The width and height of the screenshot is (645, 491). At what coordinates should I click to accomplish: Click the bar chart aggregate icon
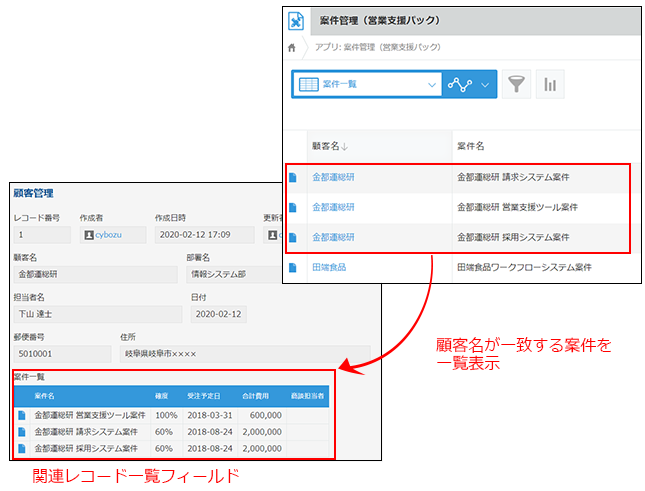[x=550, y=84]
